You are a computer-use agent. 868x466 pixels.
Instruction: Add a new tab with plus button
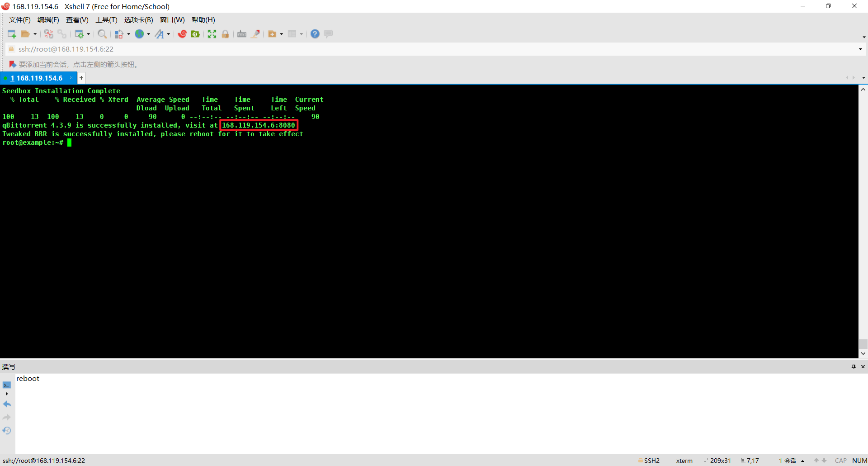tap(81, 78)
